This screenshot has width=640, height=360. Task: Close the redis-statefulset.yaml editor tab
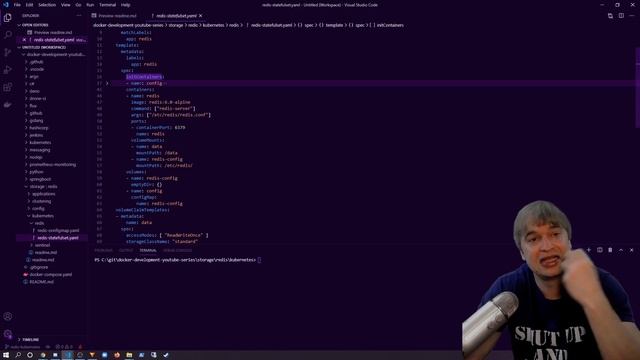coord(200,16)
